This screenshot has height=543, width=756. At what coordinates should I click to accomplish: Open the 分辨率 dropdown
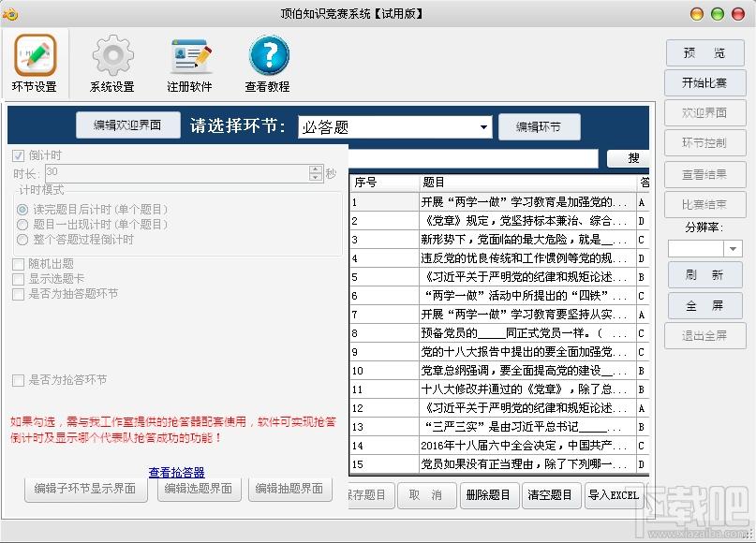click(704, 249)
